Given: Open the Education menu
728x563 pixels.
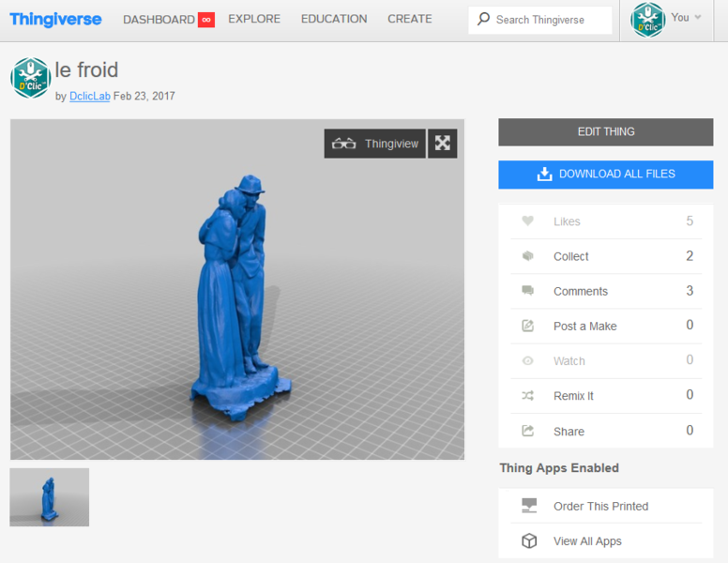Looking at the screenshot, I should pos(334,19).
